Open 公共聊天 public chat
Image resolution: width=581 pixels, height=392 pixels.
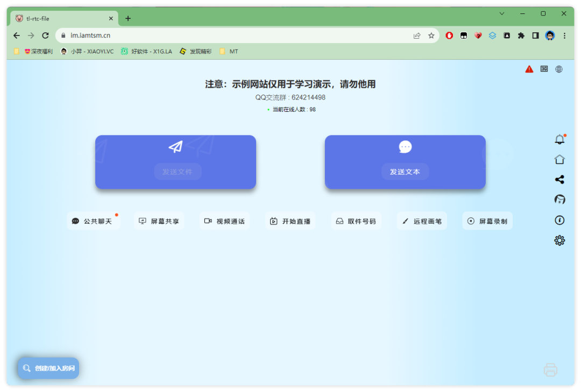93,221
